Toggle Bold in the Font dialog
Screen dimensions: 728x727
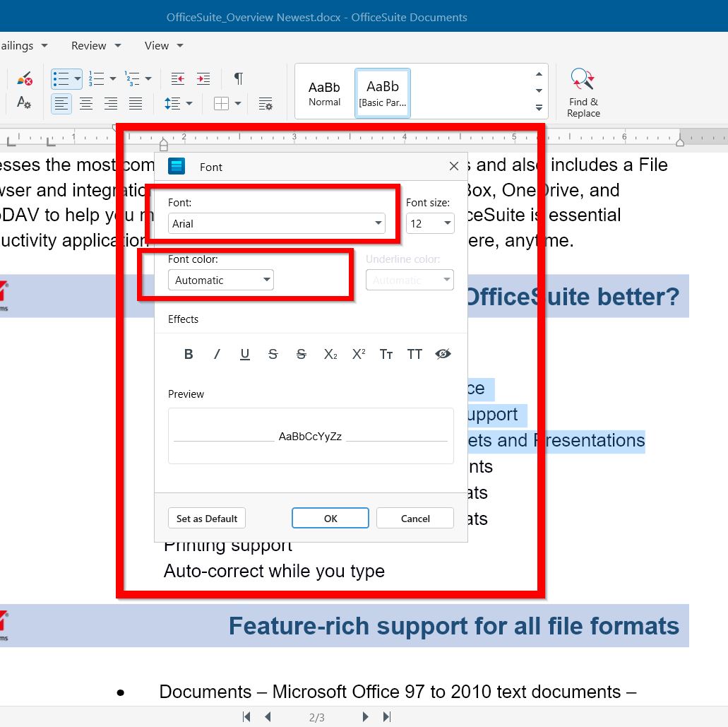[x=189, y=354]
